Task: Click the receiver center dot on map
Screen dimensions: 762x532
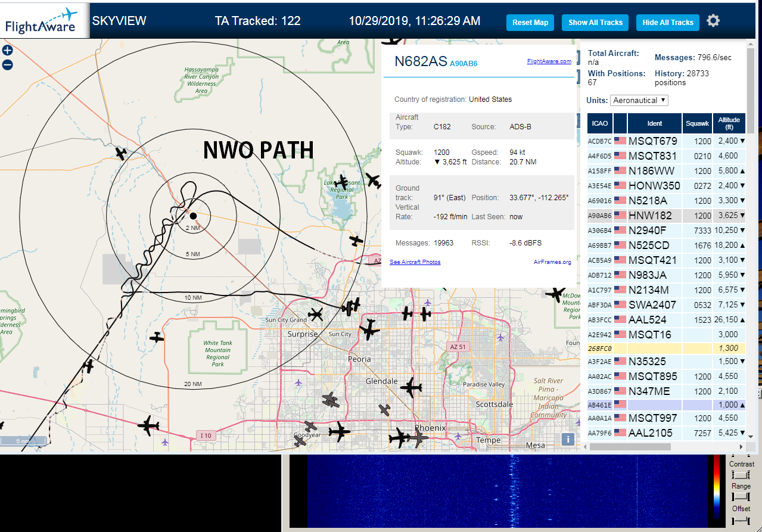Action: tap(193, 215)
